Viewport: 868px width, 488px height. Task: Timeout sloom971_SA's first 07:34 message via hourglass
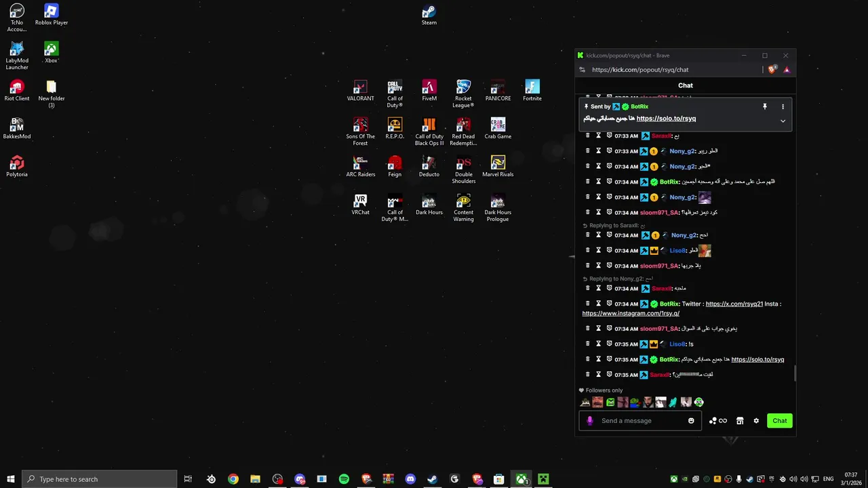tap(598, 212)
